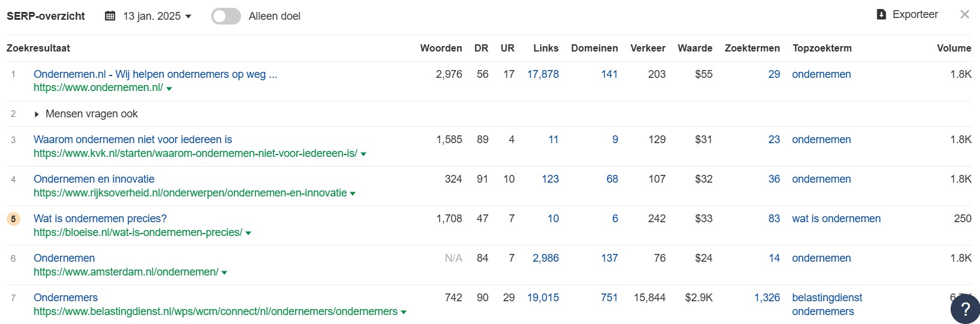The height and width of the screenshot is (324, 980).
Task: Click the N/A words value for amsterdam.nl
Action: pyautogui.click(x=453, y=258)
